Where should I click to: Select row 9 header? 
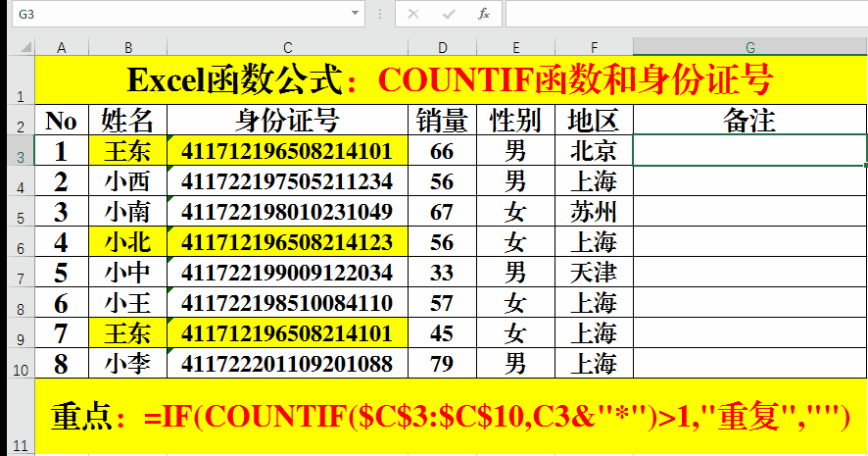[21, 332]
